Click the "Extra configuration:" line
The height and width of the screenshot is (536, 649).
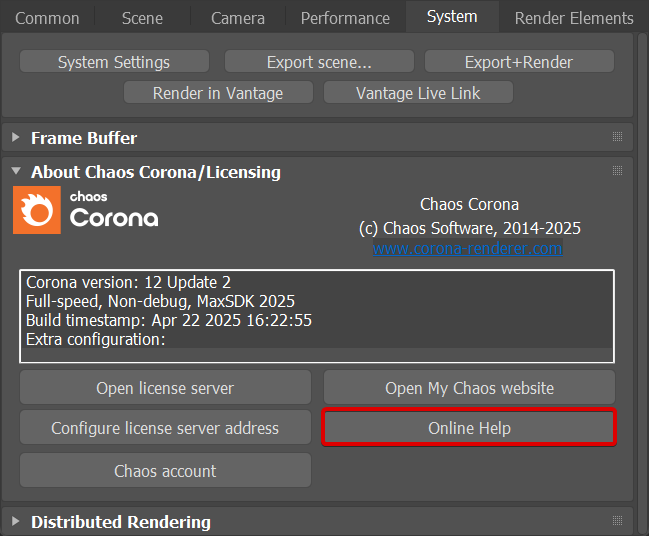click(x=96, y=339)
